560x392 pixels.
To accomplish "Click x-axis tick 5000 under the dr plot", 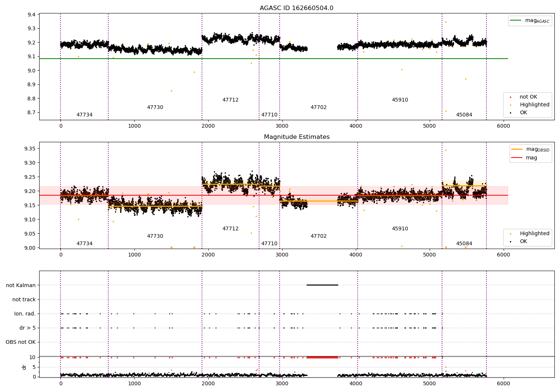I will tap(429, 383).
